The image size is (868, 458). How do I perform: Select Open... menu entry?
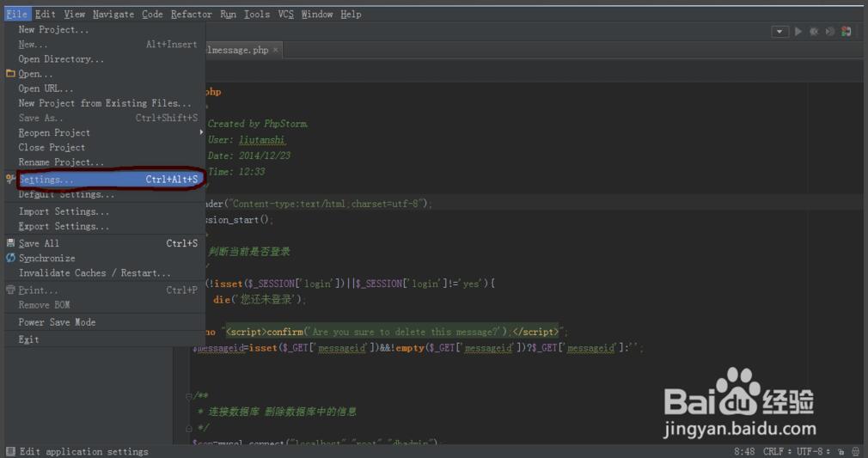[x=105, y=74]
